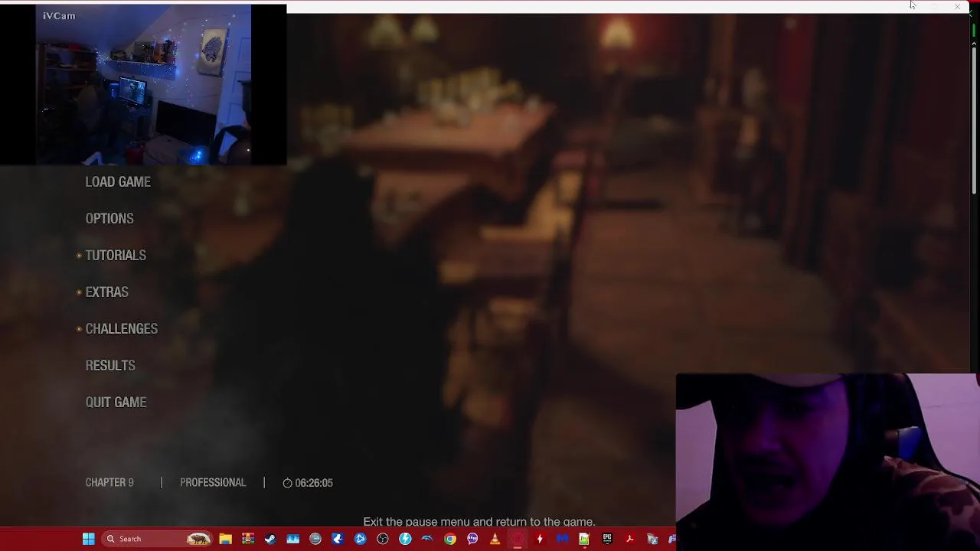Open the LOAD GAME menu entry
The image size is (980, 551).
click(118, 182)
